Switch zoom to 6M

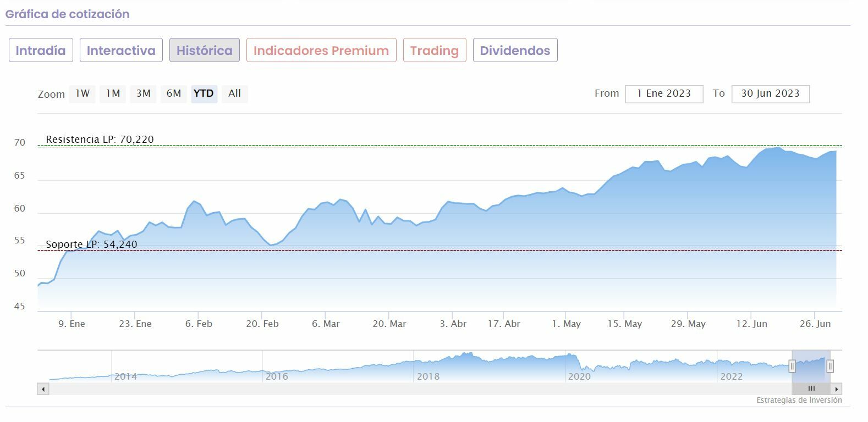174,93
